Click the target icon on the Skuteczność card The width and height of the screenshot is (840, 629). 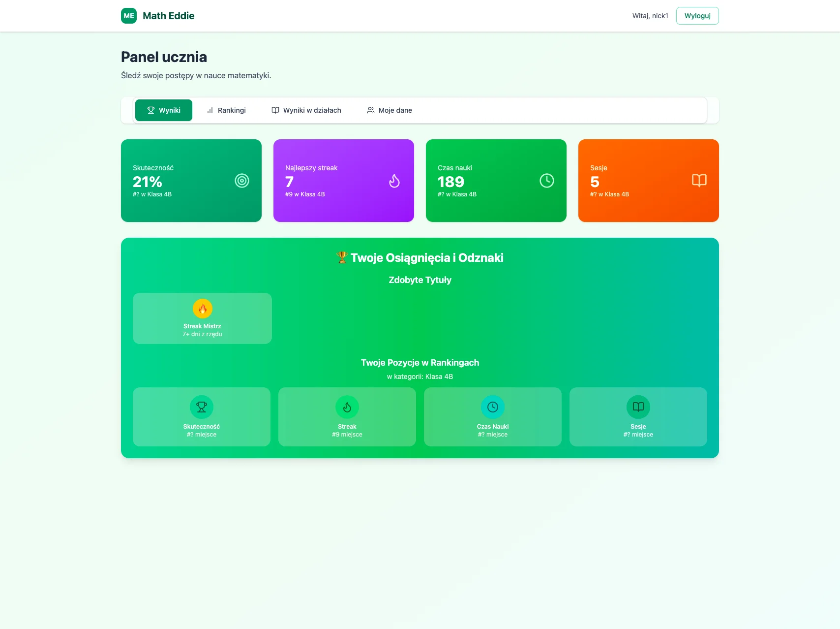click(241, 180)
